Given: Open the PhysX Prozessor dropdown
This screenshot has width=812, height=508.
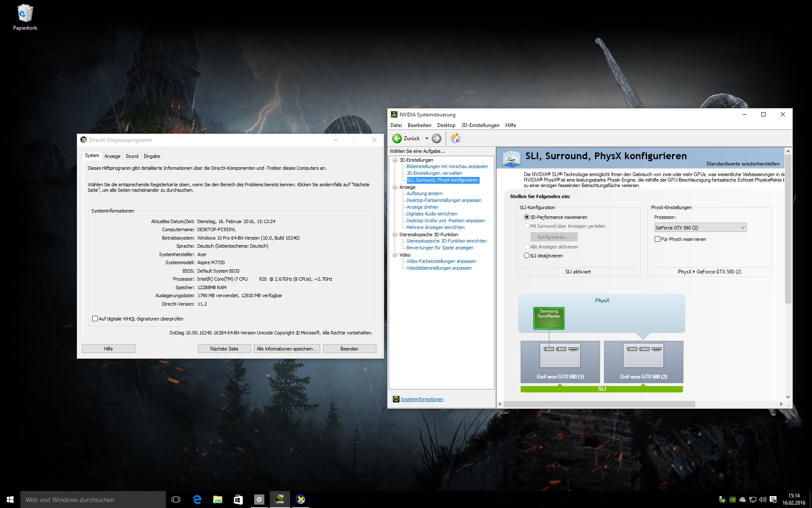Looking at the screenshot, I should click(x=700, y=228).
